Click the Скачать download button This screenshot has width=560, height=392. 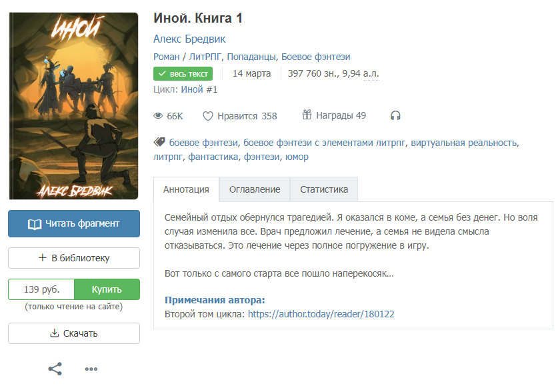[74, 333]
